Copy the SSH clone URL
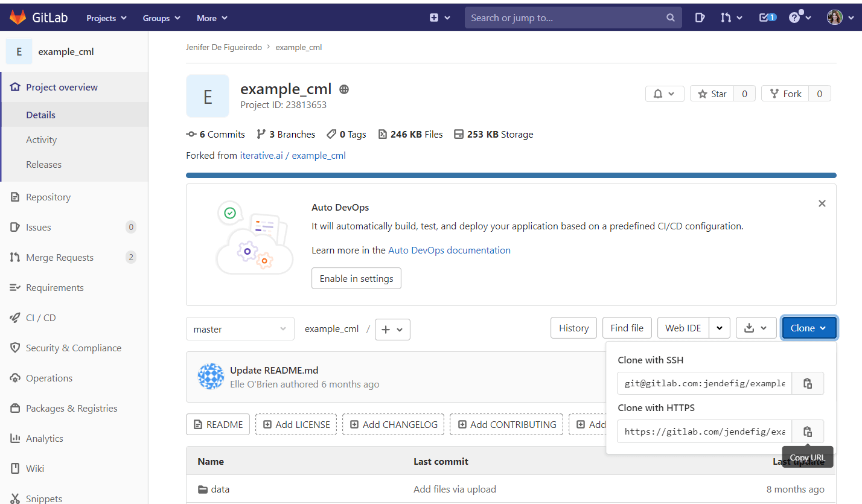Viewport: 862px width, 504px height. click(807, 383)
